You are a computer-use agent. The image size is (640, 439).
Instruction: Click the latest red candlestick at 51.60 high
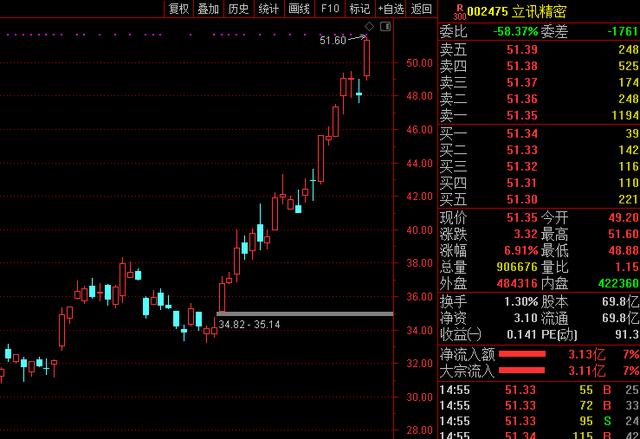tap(367, 58)
